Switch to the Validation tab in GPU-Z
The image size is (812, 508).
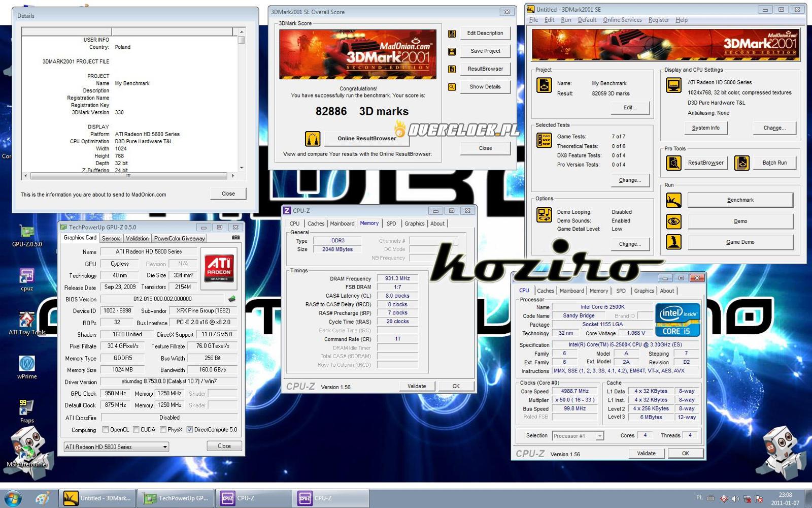click(x=137, y=238)
